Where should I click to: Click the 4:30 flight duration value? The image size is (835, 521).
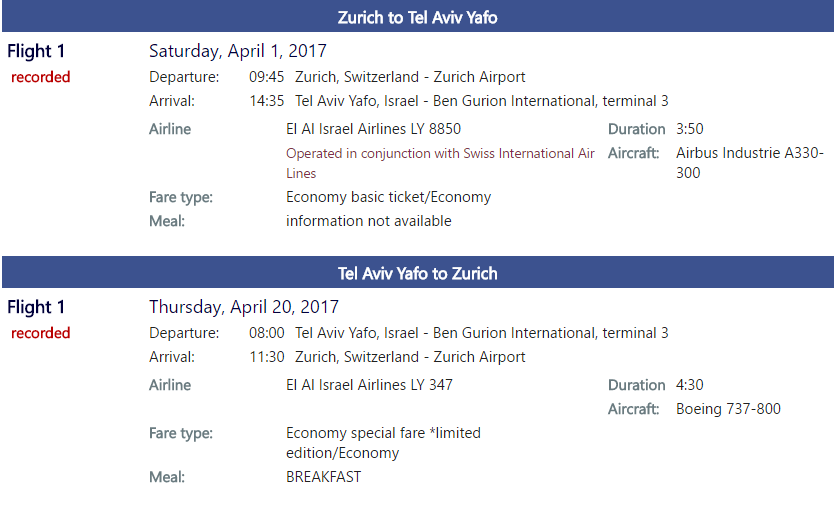coord(690,385)
